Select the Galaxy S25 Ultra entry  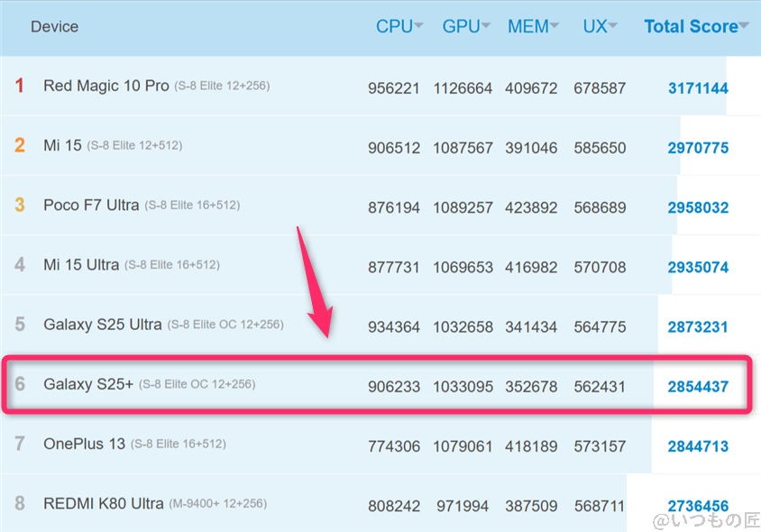tap(104, 326)
